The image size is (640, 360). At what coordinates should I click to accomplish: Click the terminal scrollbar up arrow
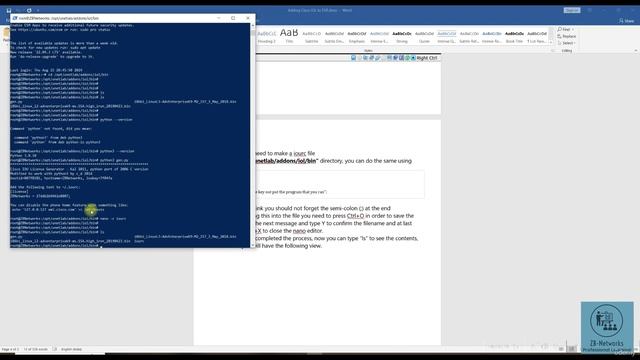[x=253, y=25]
